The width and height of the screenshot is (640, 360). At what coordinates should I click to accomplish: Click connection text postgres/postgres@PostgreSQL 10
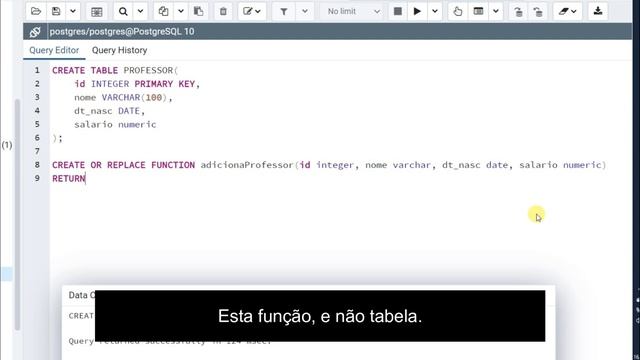(122, 31)
